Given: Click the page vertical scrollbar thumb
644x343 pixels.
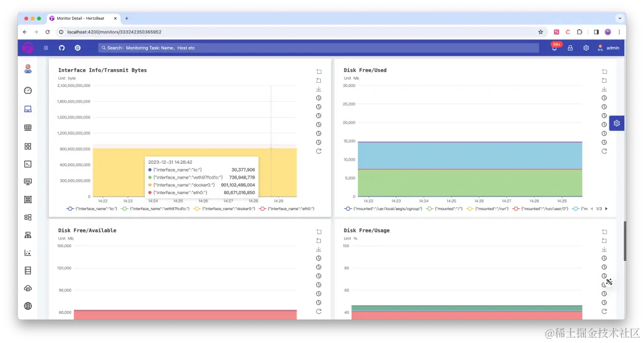Looking at the screenshot, I should 625,241.
